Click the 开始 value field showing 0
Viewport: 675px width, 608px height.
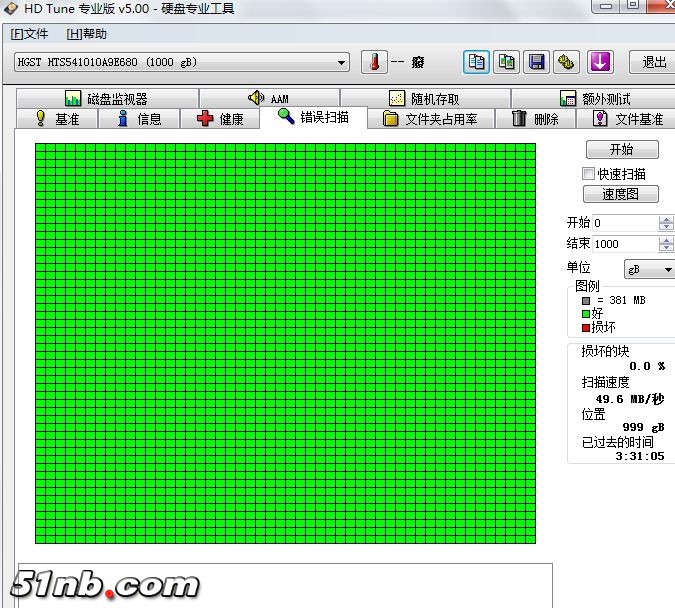[625, 223]
